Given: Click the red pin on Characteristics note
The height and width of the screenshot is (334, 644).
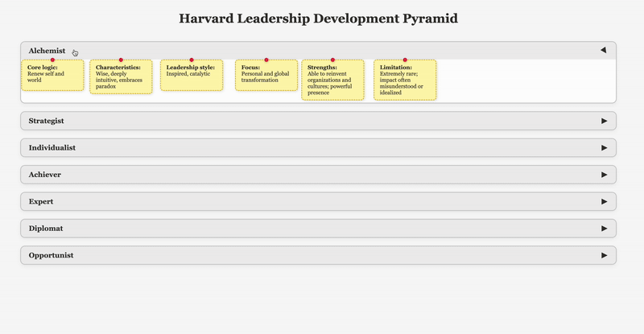Looking at the screenshot, I should (x=121, y=60).
